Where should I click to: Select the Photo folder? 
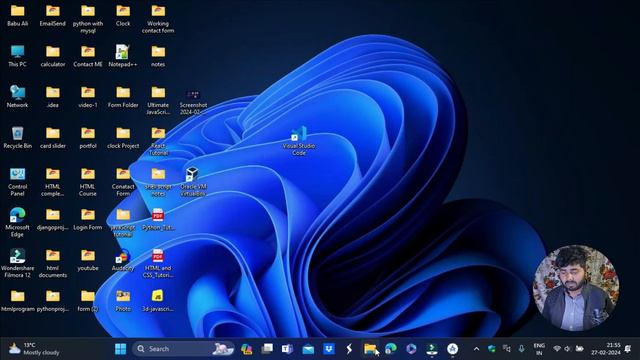[122, 301]
